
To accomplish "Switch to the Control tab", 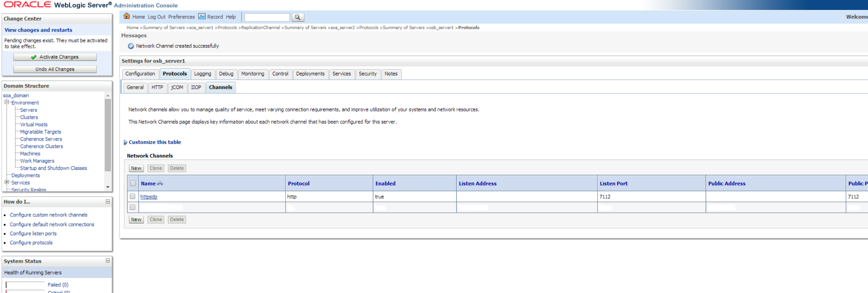I will (280, 74).
